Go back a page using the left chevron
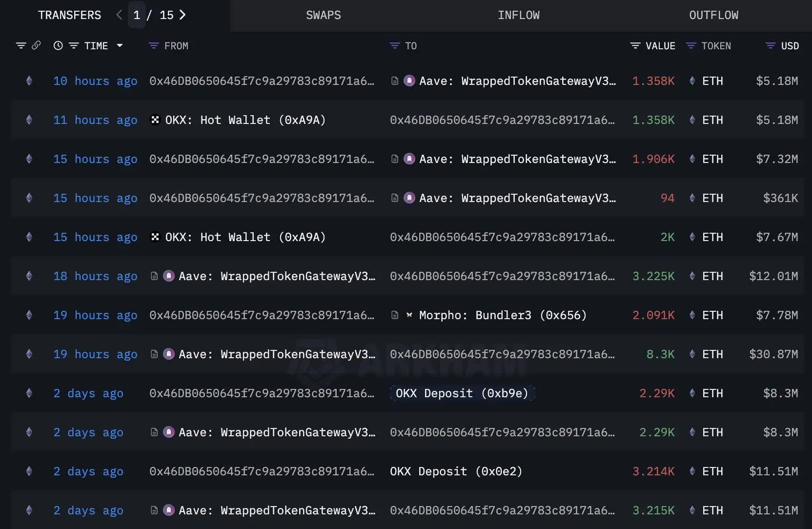Viewport: 812px width, 529px height. 119,15
